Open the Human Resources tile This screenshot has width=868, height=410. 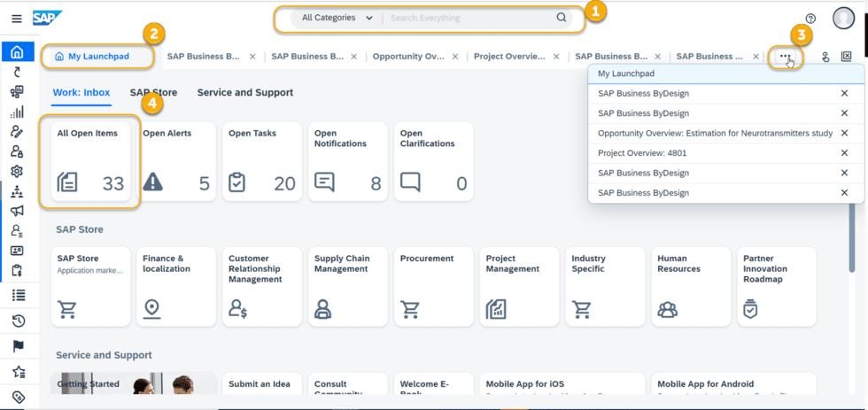(x=692, y=287)
